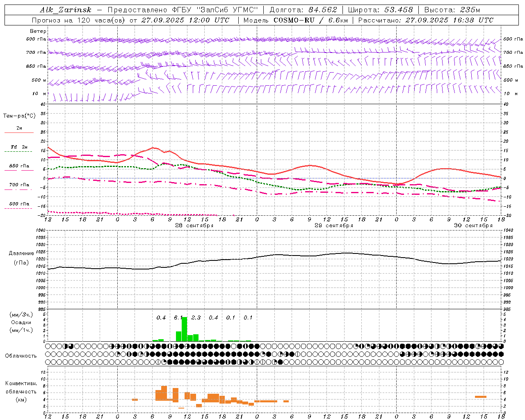Click the "(мм/1ч.)" precipitation unit label
Viewport: 525px width, 420px height.
pyautogui.click(x=21, y=330)
